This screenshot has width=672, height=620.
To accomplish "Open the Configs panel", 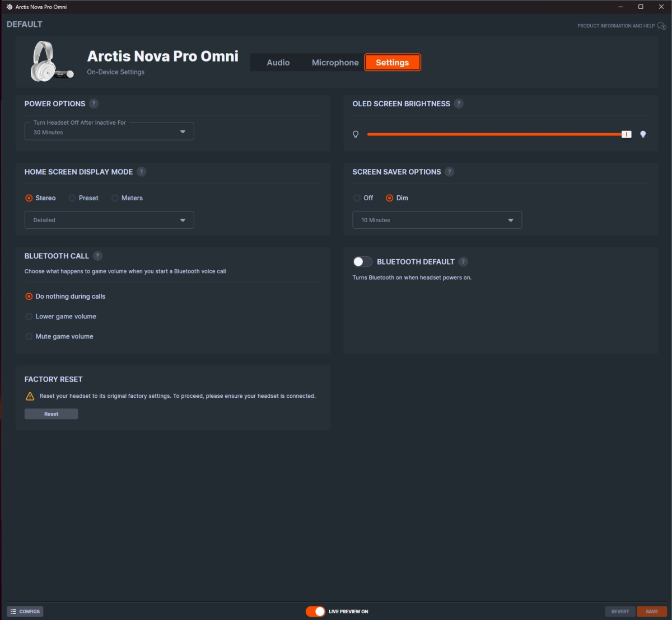I will tap(25, 612).
